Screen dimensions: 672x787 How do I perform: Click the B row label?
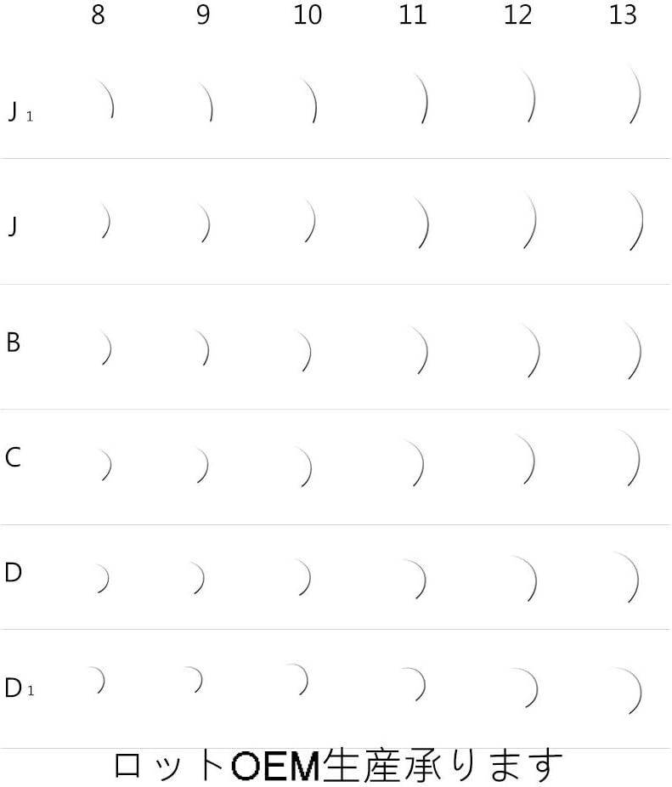(x=13, y=343)
